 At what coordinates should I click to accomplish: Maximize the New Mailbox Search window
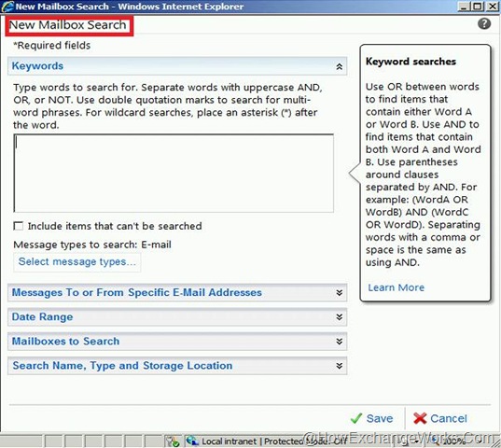pos(477,7)
